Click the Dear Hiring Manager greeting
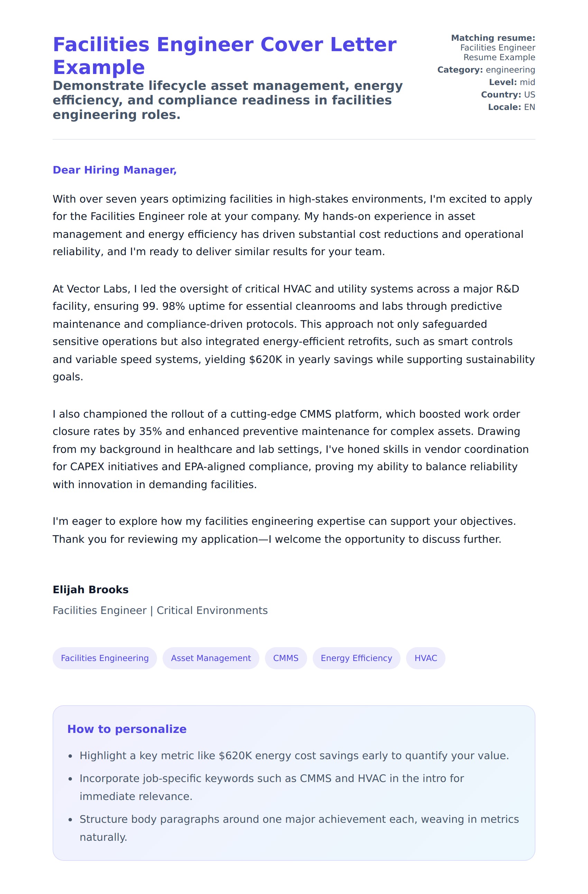 (x=114, y=170)
